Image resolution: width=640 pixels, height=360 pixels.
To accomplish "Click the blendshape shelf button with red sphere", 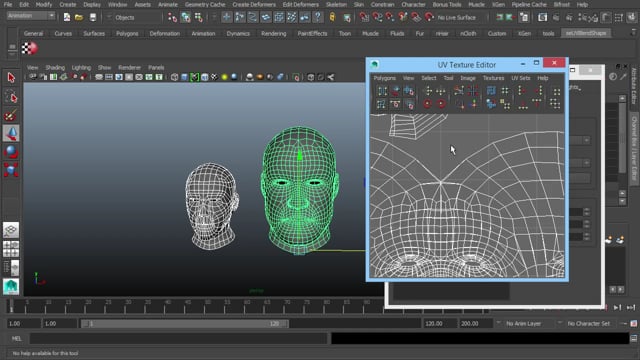I will tap(29, 48).
